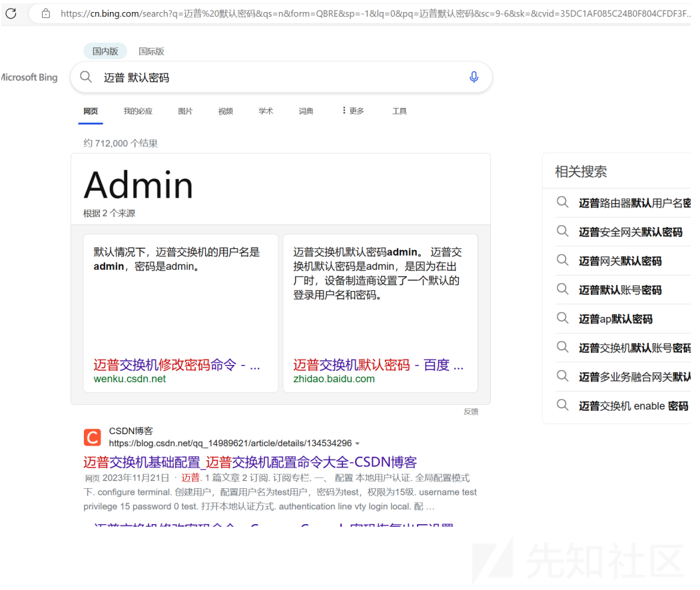The height and width of the screenshot is (590, 700).
Task: Open 迈普交换机基础配置 CSDN博客 result
Action: (250, 462)
